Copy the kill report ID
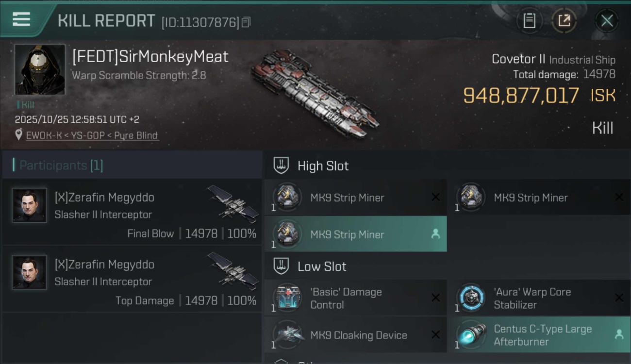The height and width of the screenshot is (364, 631). [x=246, y=22]
